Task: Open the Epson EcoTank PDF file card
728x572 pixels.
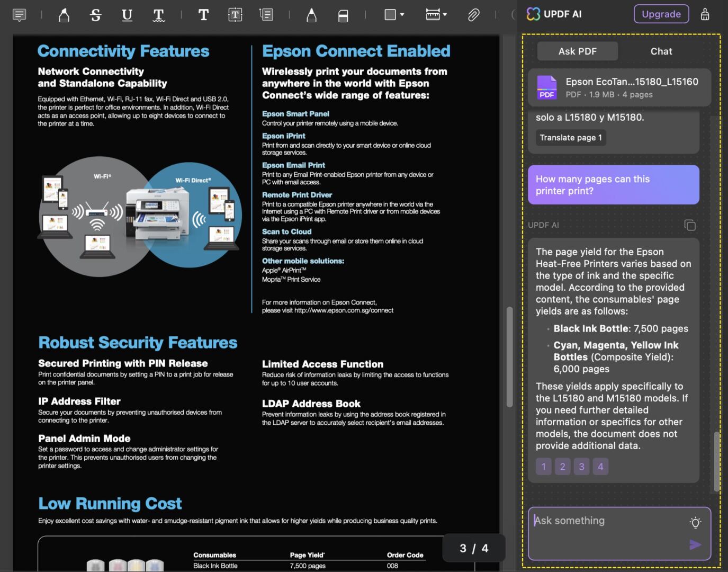Action: click(x=619, y=87)
